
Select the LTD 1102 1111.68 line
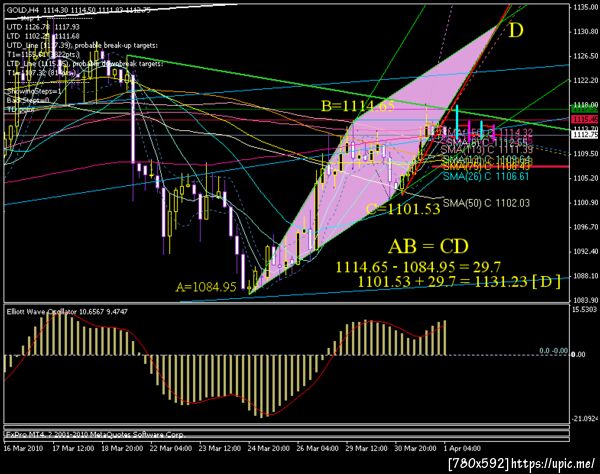[43, 36]
